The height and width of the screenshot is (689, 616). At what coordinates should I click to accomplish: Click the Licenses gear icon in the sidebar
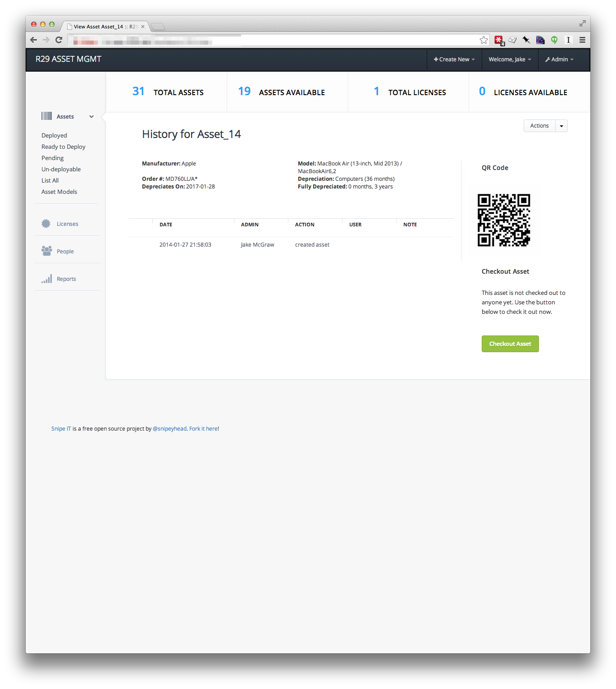[x=46, y=224]
